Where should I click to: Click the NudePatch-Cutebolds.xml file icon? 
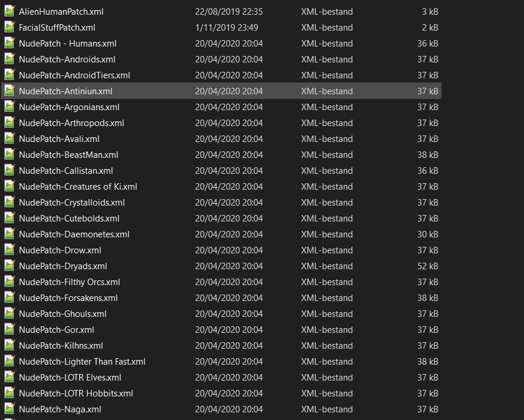click(9, 219)
